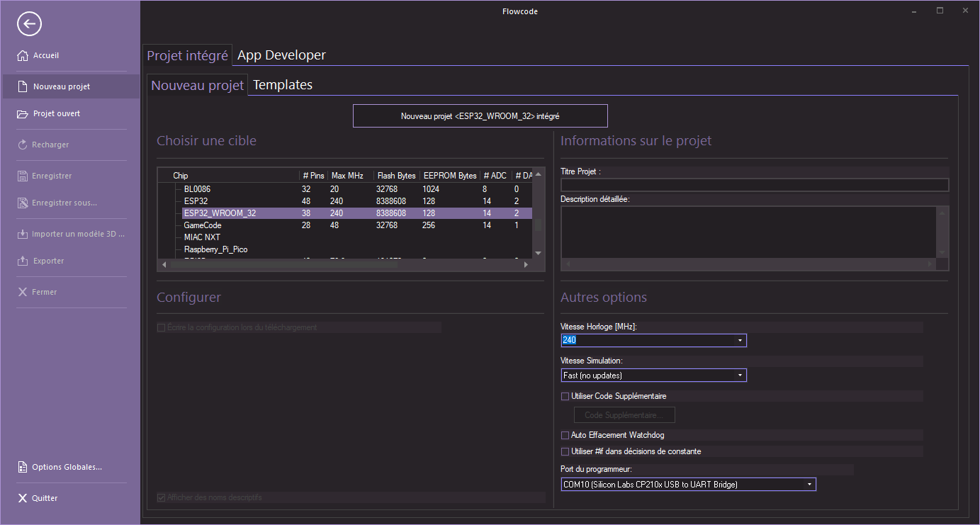Sort by the # Pins column header

[314, 176]
